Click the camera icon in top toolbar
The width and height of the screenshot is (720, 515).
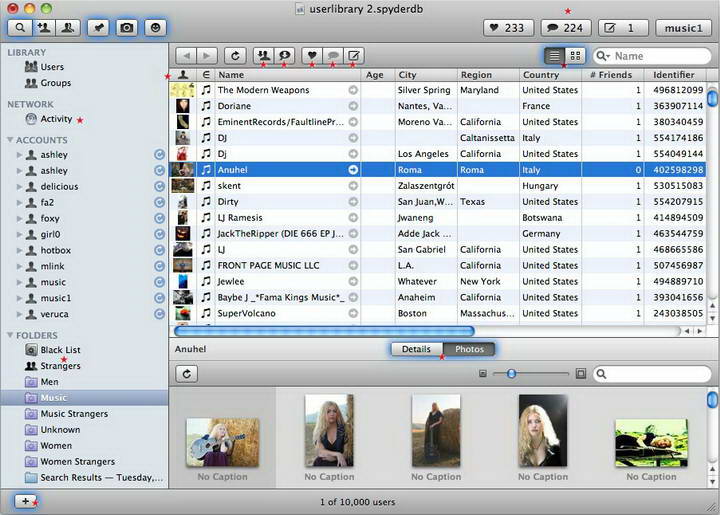[127, 28]
